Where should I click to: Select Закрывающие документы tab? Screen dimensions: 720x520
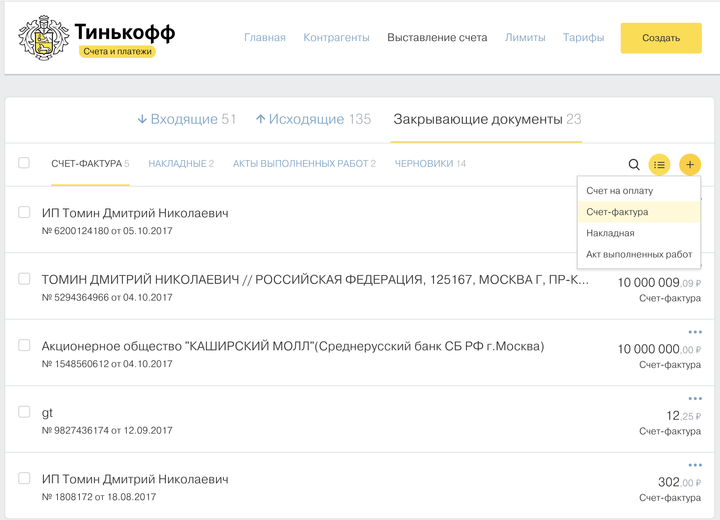click(x=487, y=119)
